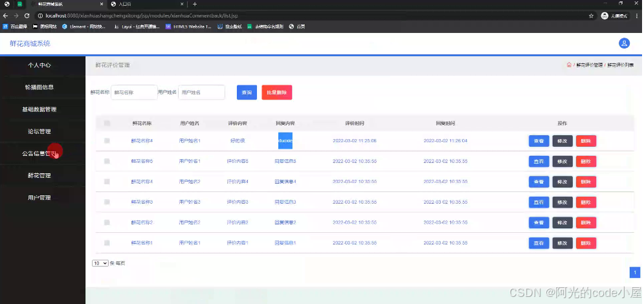Click 删除 for the 好的很 review row
Image resolution: width=644 pixels, height=304 pixels.
[x=586, y=141]
